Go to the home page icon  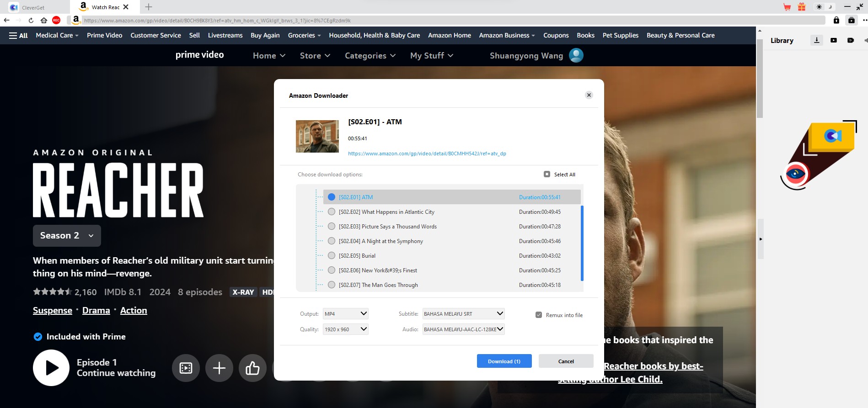[44, 20]
